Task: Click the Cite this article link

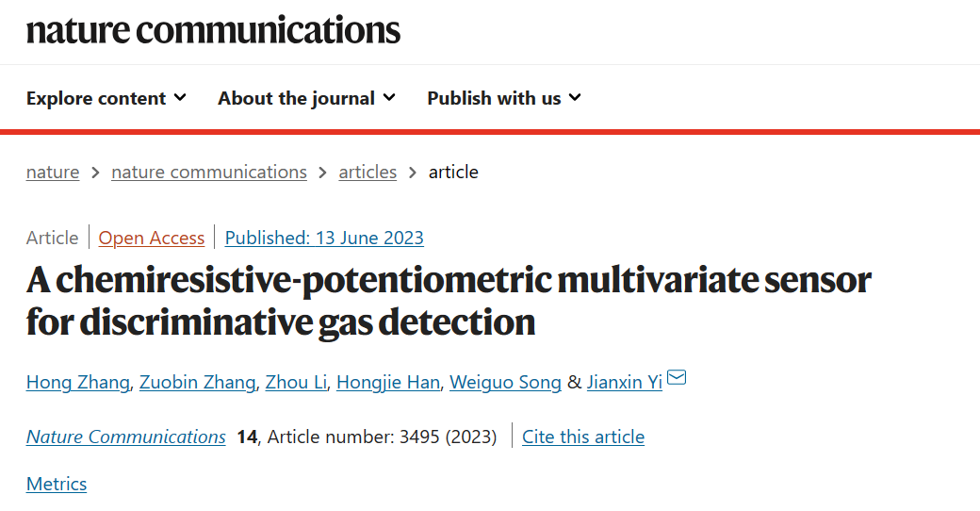Action: click(583, 437)
